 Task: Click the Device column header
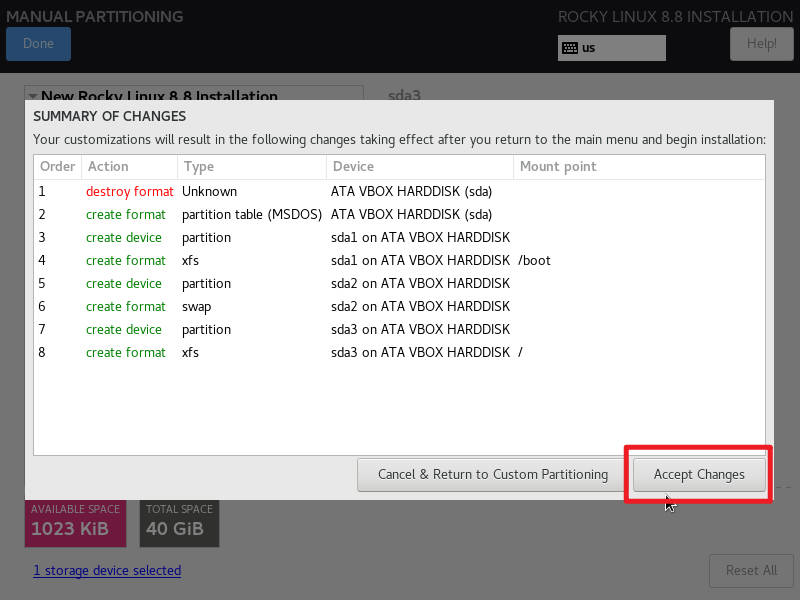tap(420, 167)
